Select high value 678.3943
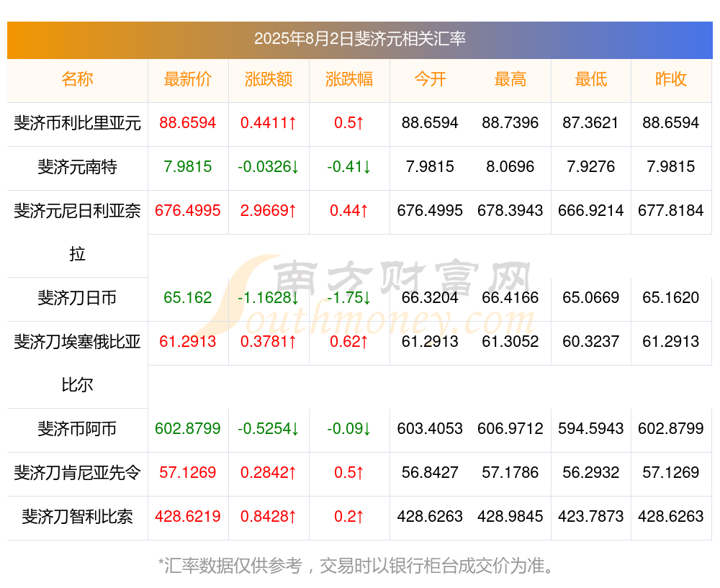 (x=510, y=211)
